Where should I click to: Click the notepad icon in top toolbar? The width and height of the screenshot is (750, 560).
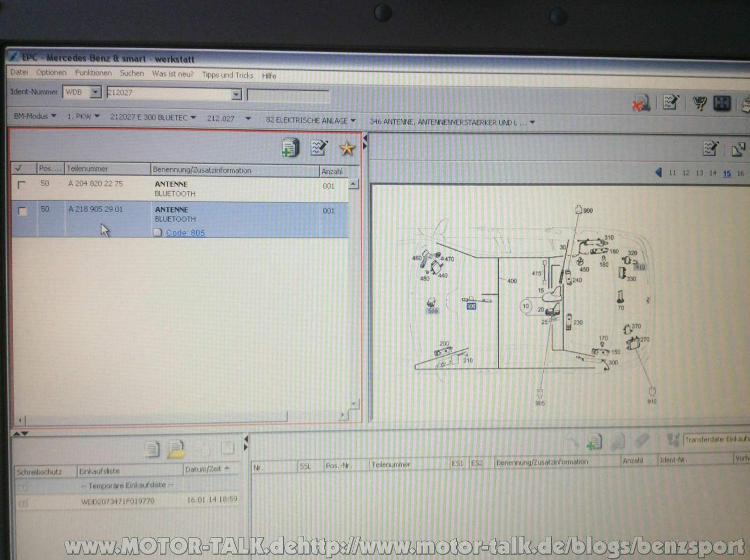[670, 102]
